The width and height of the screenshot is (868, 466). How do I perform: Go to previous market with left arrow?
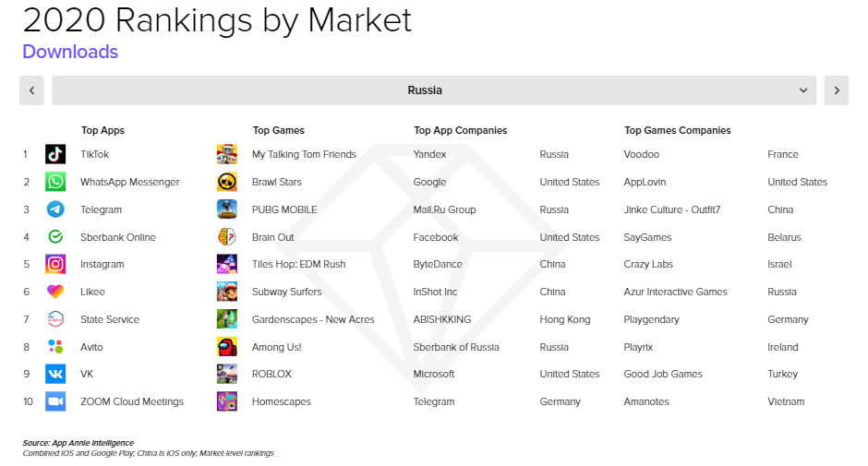point(31,90)
